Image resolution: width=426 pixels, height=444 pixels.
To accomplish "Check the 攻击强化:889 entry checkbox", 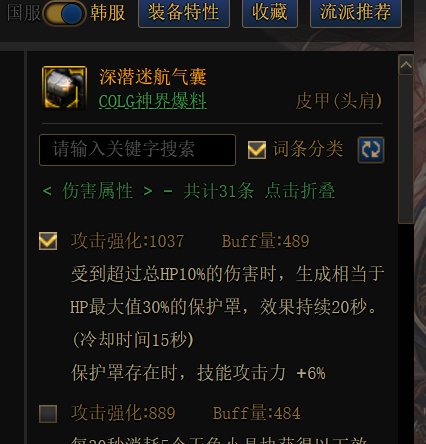I will tap(48, 414).
